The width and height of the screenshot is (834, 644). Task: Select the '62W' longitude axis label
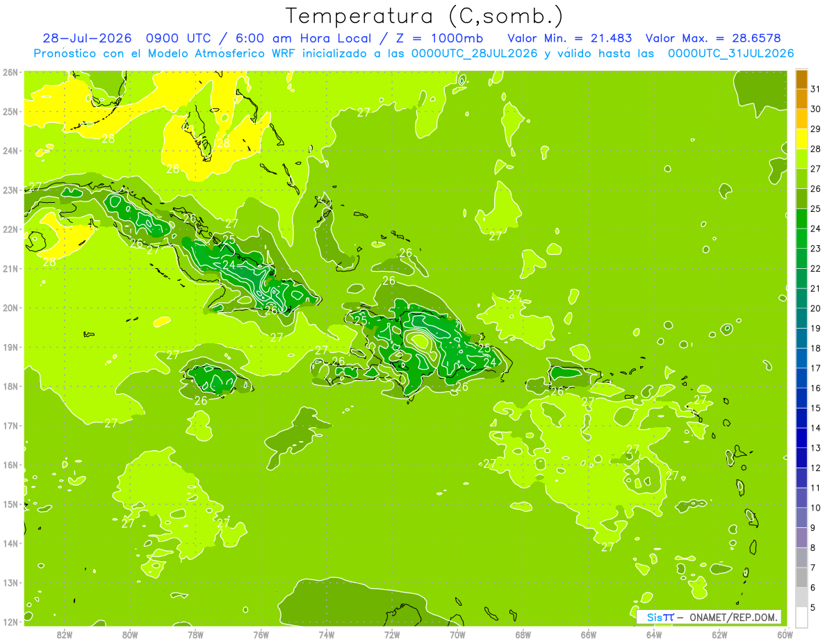[719, 634]
